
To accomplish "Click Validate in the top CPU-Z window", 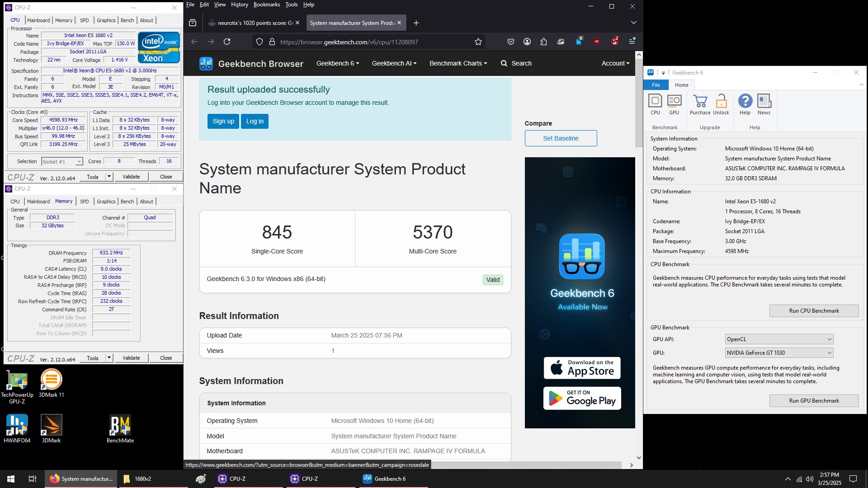I will click(131, 177).
